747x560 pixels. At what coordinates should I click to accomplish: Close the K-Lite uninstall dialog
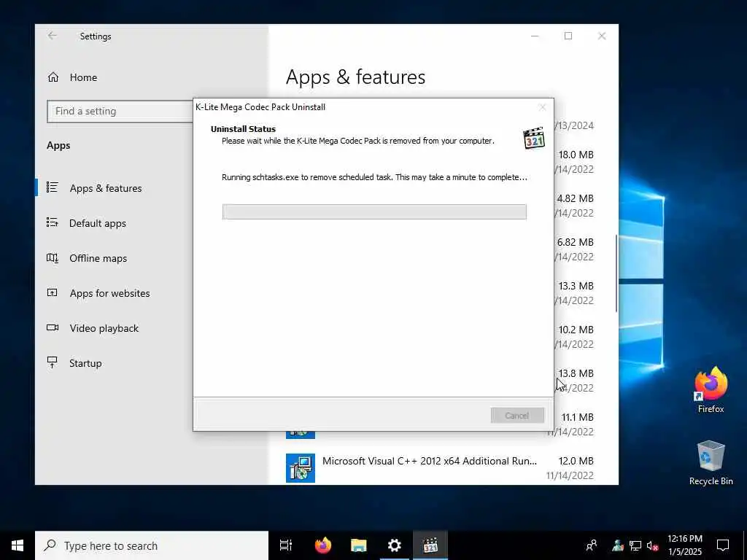542,107
